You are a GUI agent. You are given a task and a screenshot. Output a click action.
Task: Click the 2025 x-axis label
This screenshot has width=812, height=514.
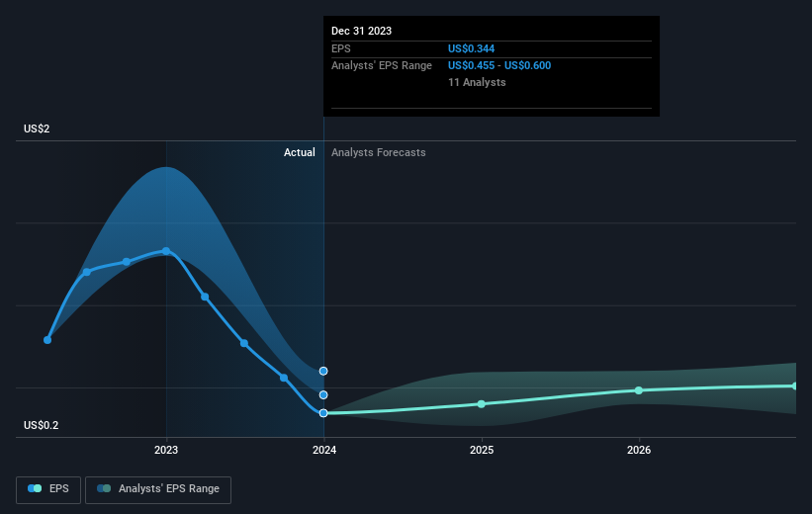click(x=482, y=450)
